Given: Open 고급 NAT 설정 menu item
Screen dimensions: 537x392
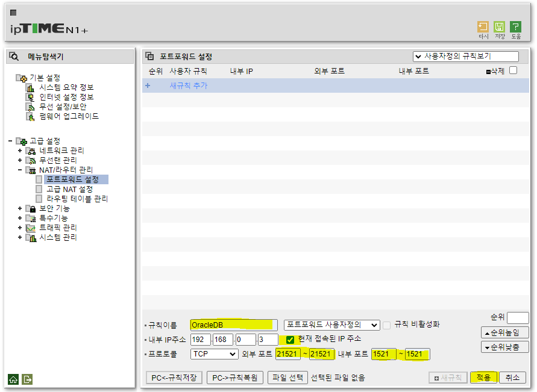Looking at the screenshot, I should point(69,189).
